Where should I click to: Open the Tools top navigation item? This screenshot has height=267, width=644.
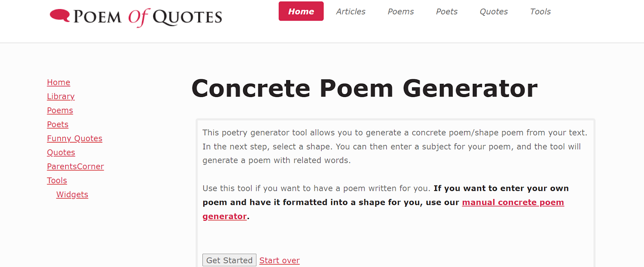pyautogui.click(x=541, y=12)
